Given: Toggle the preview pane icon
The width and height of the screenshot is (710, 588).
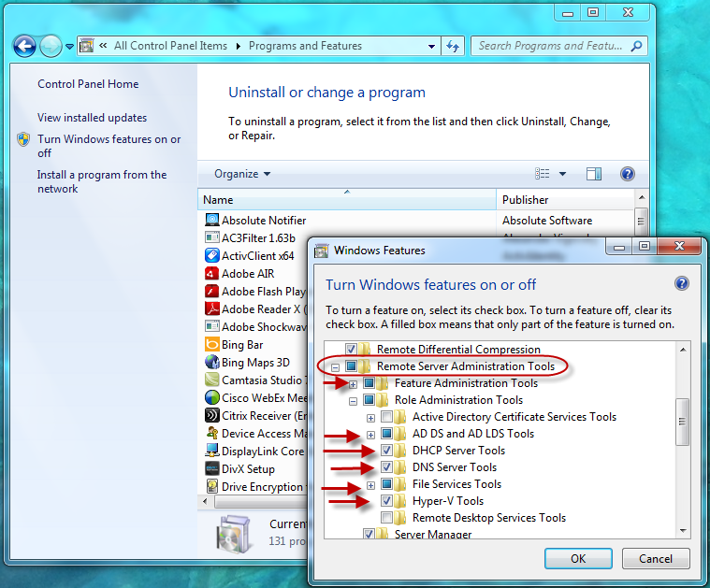Looking at the screenshot, I should (593, 174).
